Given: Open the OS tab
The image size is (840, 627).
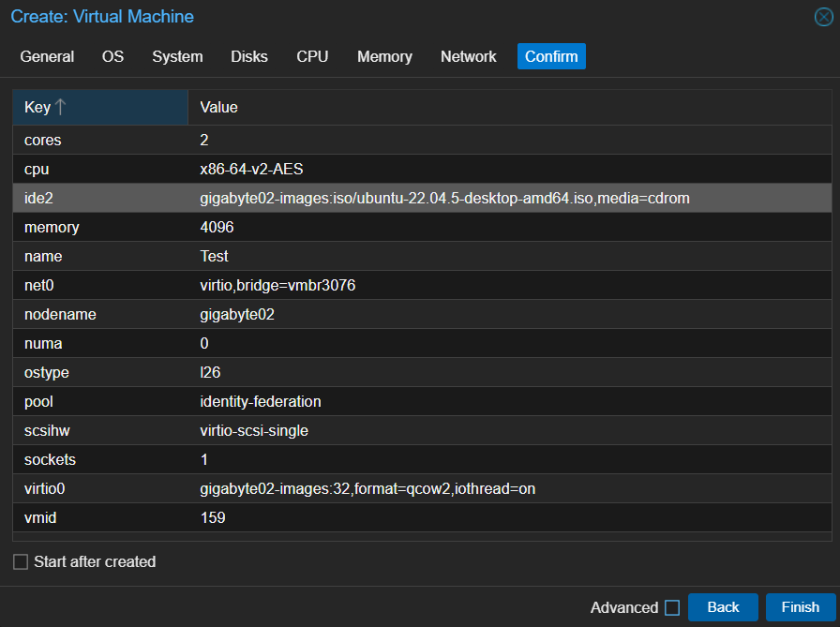Looking at the screenshot, I should pos(112,56).
